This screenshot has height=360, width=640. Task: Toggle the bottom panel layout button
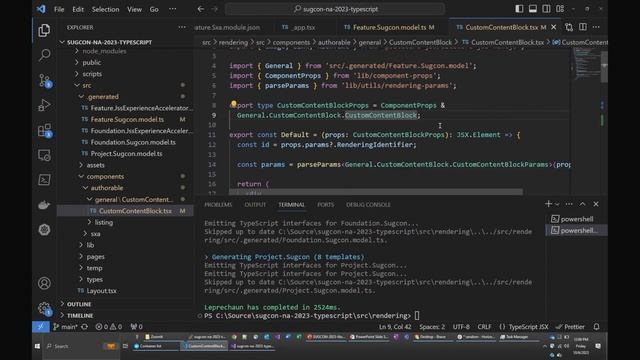tap(533, 9)
